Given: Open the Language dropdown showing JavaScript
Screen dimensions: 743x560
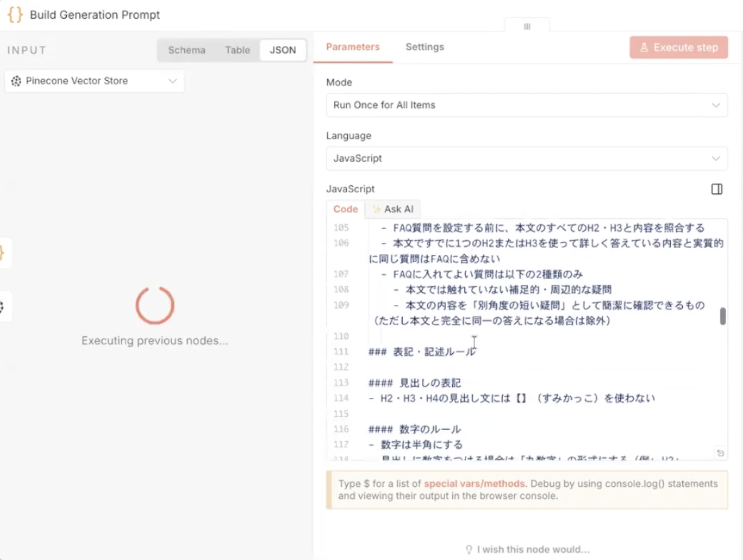Looking at the screenshot, I should 527,158.
